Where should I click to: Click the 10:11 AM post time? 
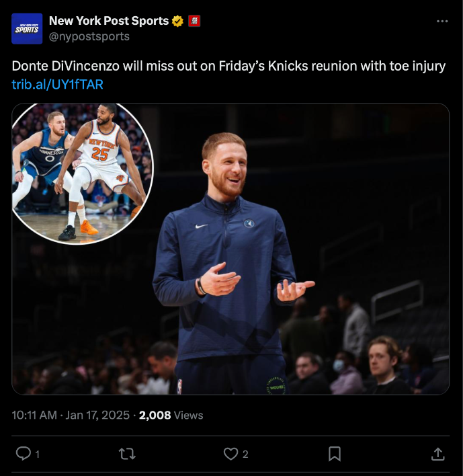click(34, 415)
